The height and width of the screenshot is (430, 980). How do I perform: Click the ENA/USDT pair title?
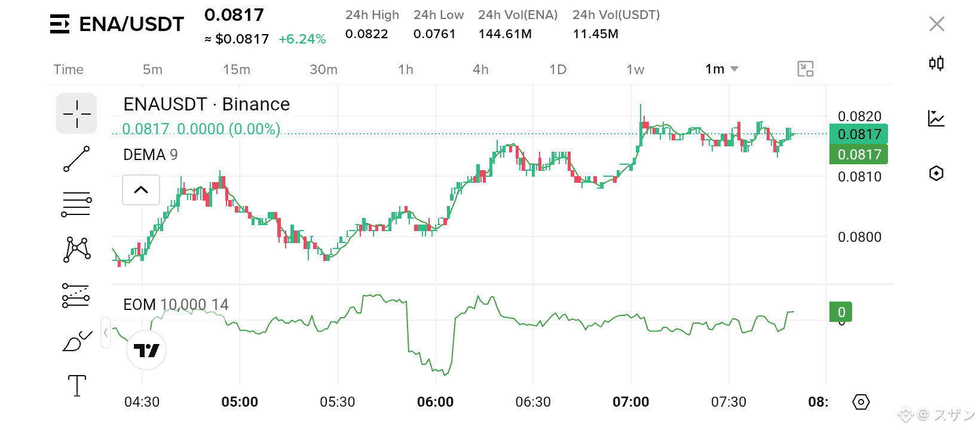tap(131, 24)
